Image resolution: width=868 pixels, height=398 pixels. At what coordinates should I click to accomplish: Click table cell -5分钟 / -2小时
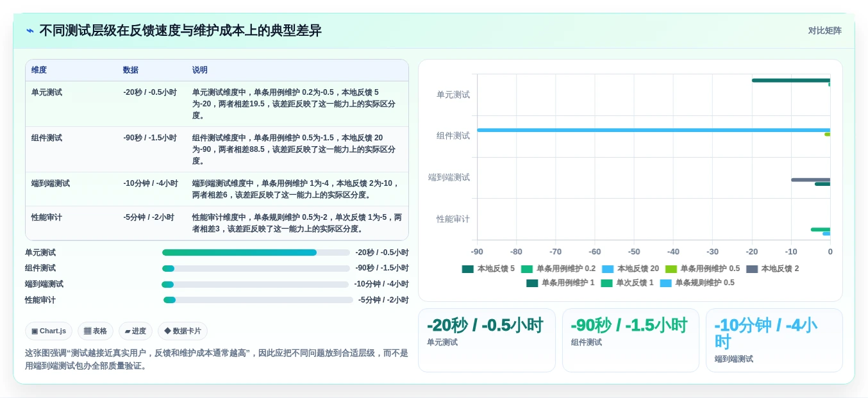149,217
